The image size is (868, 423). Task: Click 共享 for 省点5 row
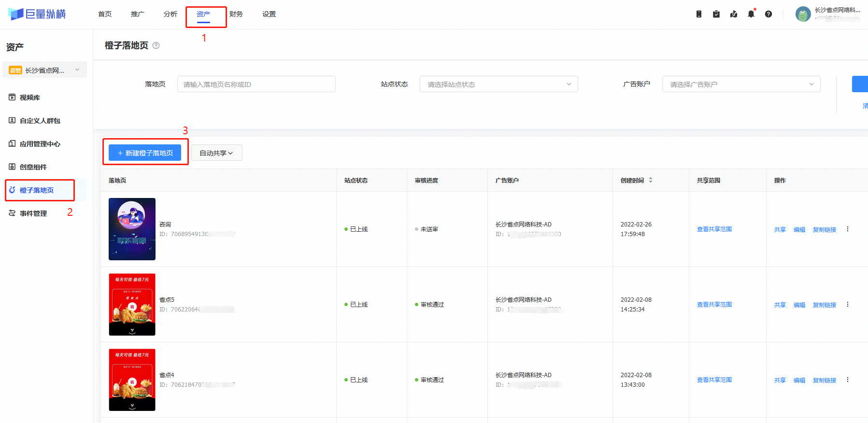(780, 305)
